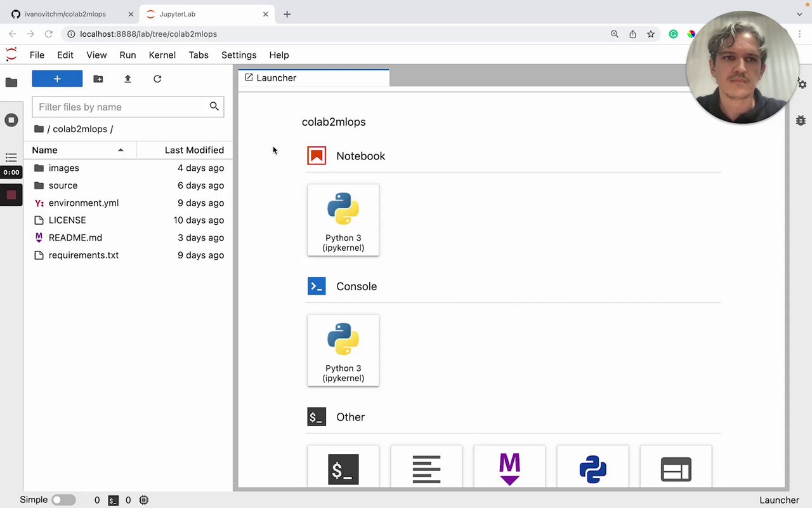Sort files by Last Modified column
This screenshot has height=508, width=812.
pyautogui.click(x=185, y=150)
